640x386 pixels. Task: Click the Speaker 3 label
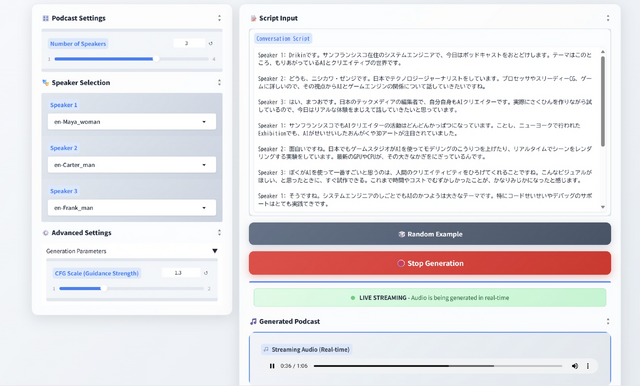[64, 191]
